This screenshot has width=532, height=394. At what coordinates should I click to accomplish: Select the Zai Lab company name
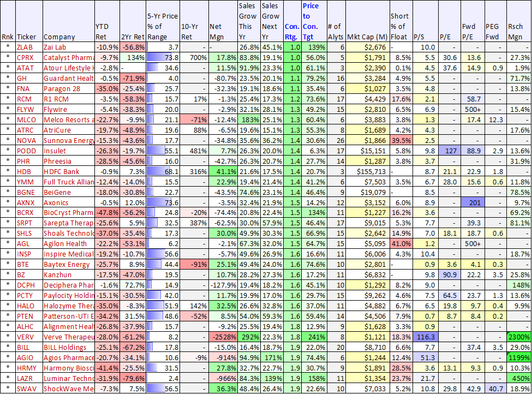[x=69, y=47]
